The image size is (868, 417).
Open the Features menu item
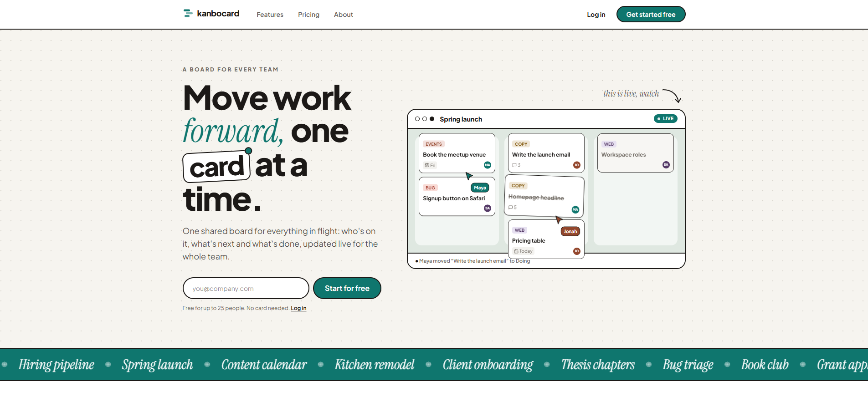point(270,15)
